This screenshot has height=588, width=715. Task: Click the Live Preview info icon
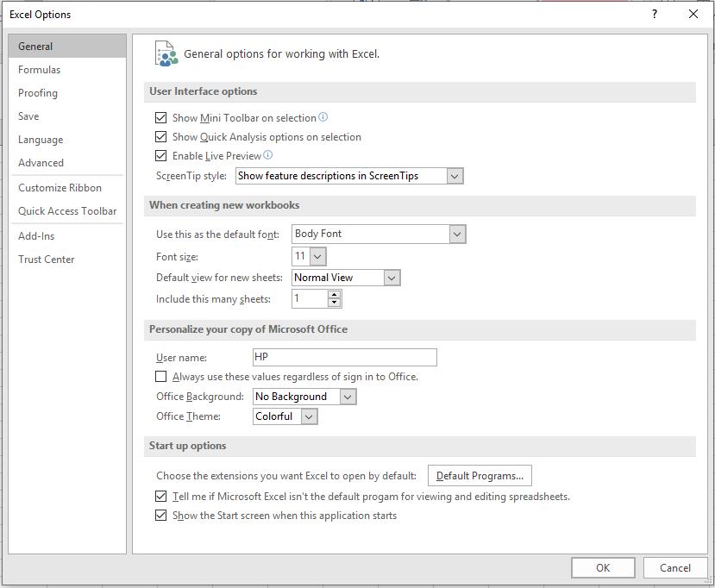click(269, 155)
